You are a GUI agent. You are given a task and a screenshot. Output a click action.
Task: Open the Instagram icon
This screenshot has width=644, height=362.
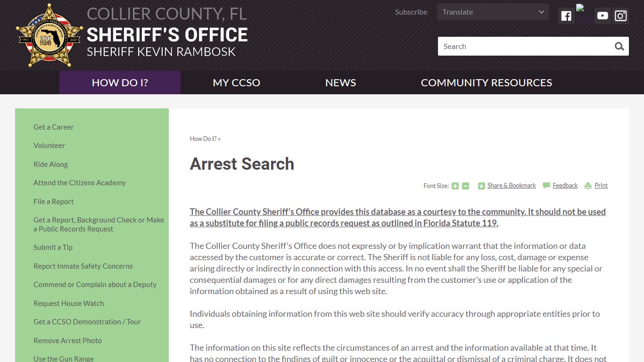point(621,16)
